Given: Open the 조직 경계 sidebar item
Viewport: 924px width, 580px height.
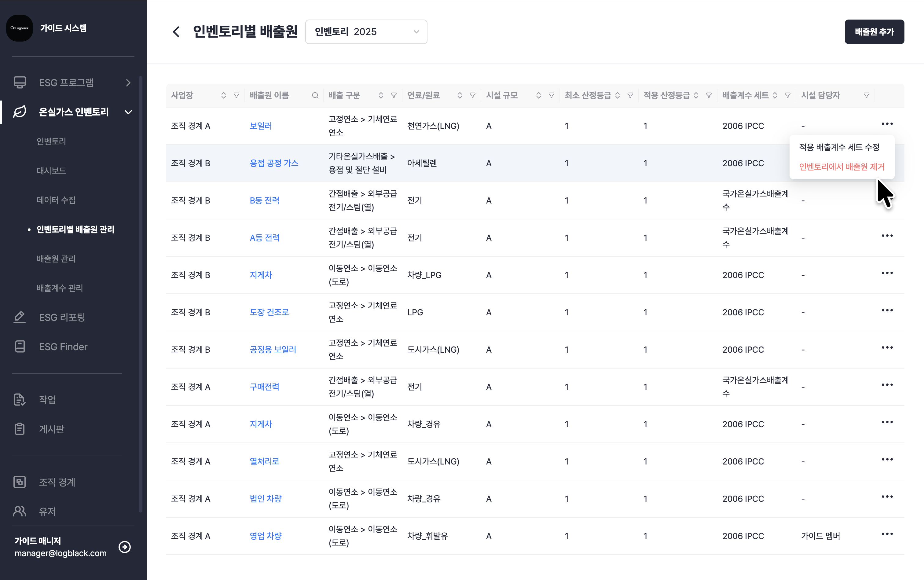Looking at the screenshot, I should (57, 482).
